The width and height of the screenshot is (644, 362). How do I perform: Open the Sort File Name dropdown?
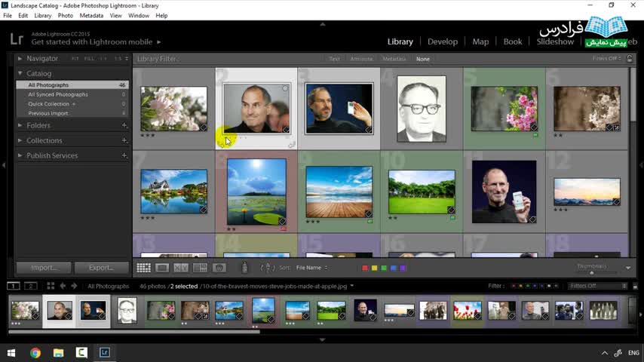pos(311,268)
